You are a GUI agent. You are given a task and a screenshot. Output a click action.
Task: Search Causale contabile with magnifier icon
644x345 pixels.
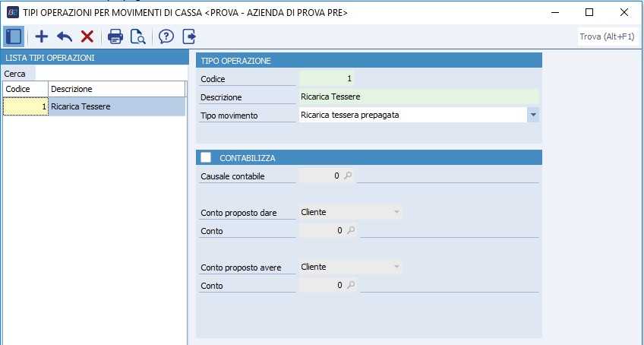tap(349, 176)
